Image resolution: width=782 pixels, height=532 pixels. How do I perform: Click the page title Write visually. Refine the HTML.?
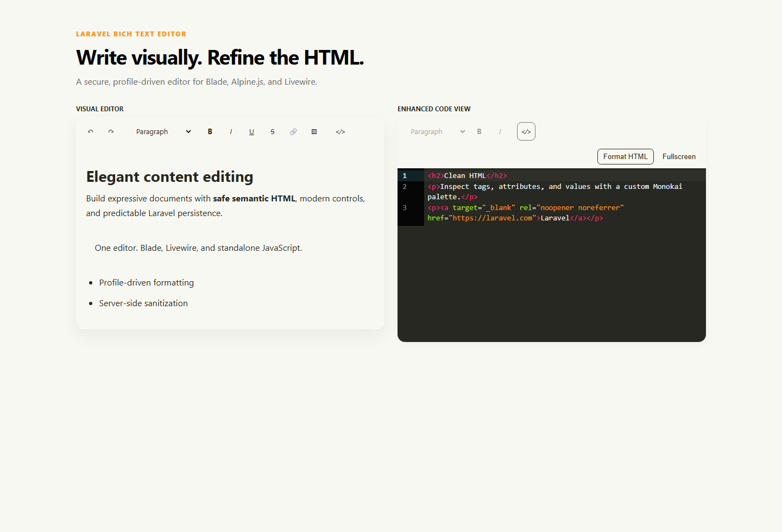point(220,58)
